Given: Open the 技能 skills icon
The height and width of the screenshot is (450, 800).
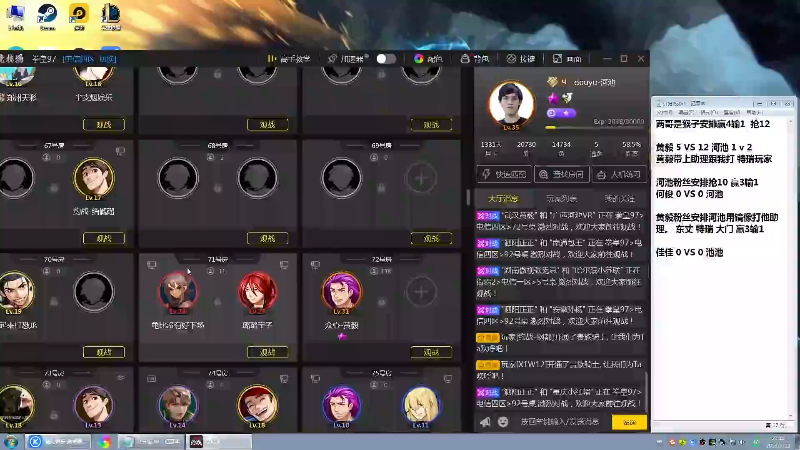Looking at the screenshot, I should [x=511, y=59].
